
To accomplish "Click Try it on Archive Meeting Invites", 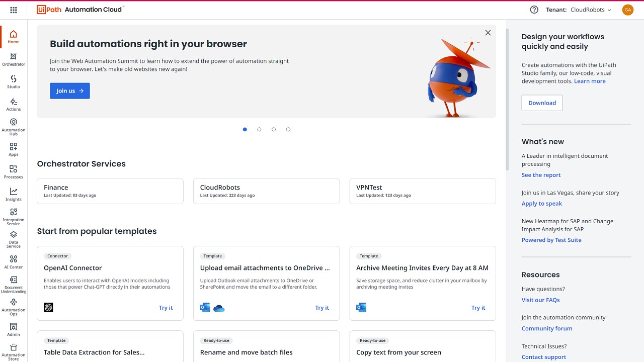I will (x=478, y=308).
